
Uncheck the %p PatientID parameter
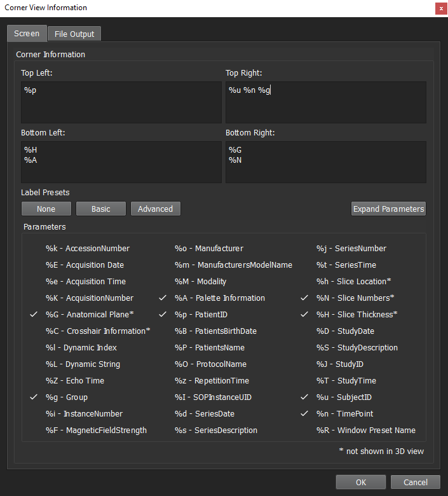click(201, 315)
